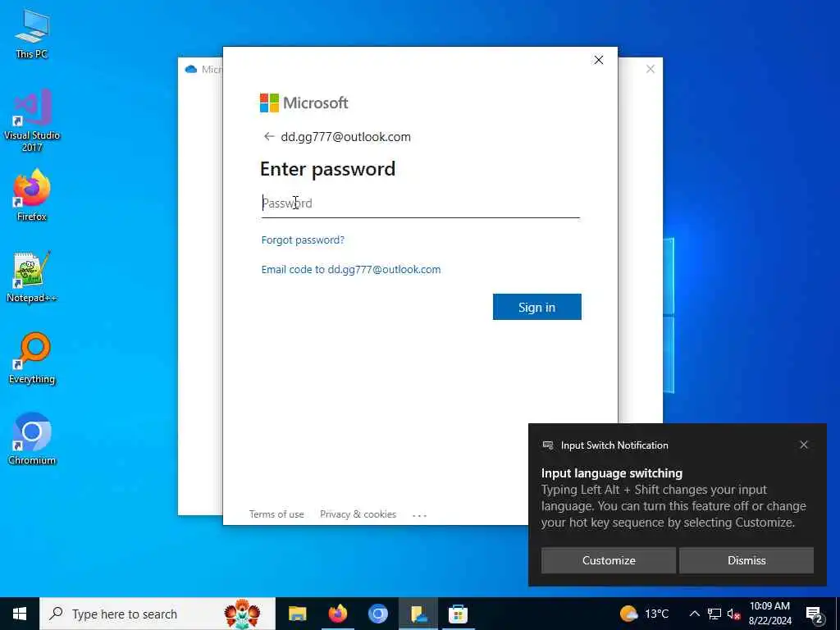Go back using arrow beside dd.gg777@outlook.com
This screenshot has width=840, height=630.
(269, 137)
